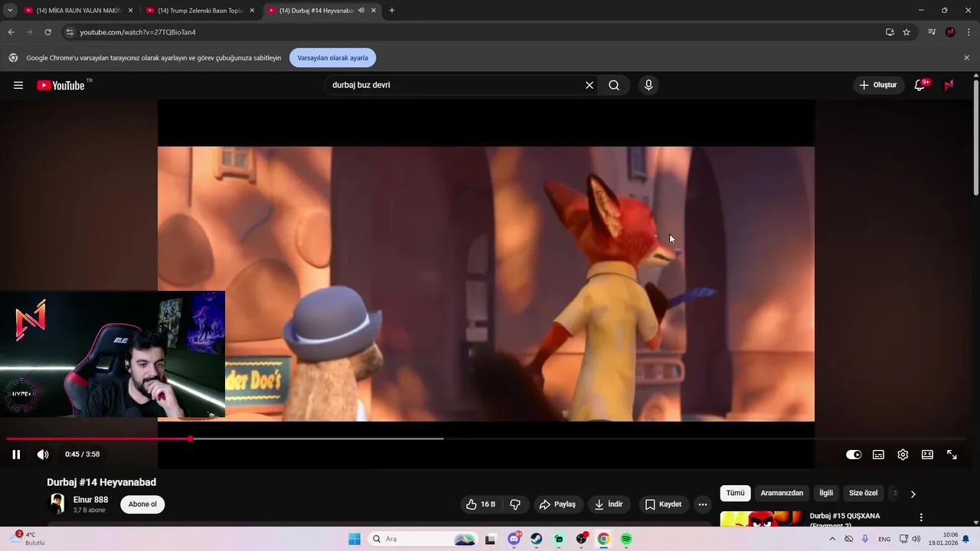The width and height of the screenshot is (980, 551).
Task: Dismiss the default browser infobar
Action: coord(966,58)
